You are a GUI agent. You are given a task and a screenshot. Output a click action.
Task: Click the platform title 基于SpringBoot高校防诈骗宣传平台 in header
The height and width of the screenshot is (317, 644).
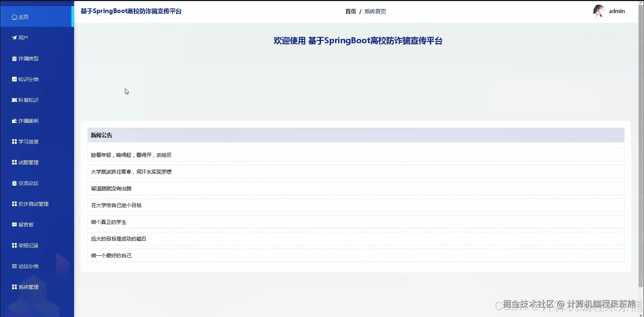pos(131,11)
